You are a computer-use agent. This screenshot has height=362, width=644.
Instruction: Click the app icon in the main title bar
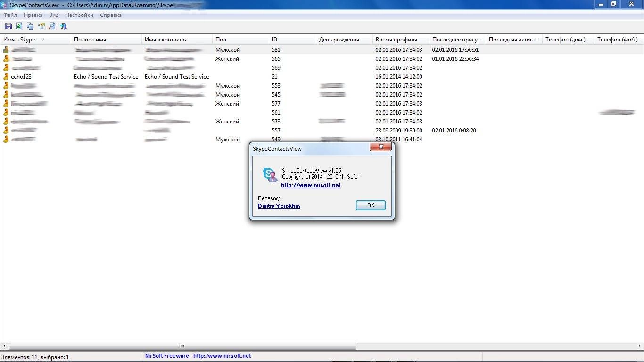point(4,5)
